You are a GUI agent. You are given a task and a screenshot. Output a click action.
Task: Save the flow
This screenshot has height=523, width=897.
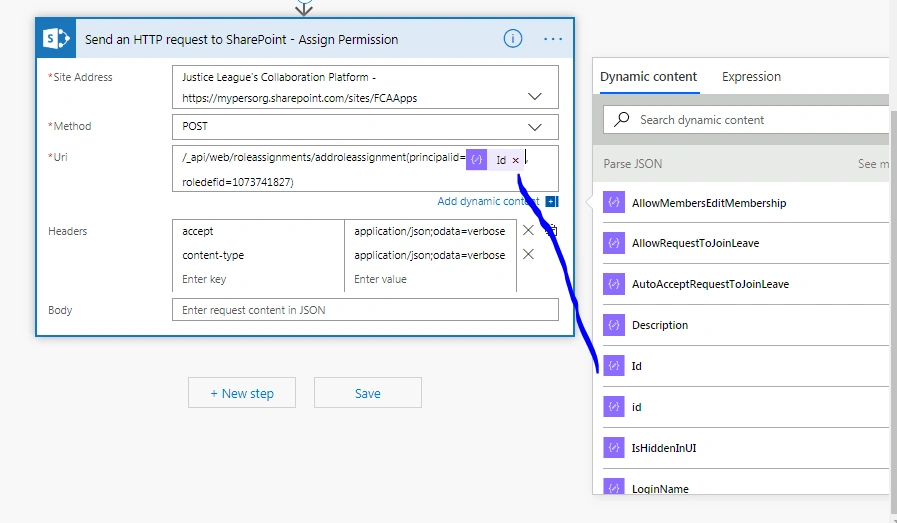coord(368,393)
